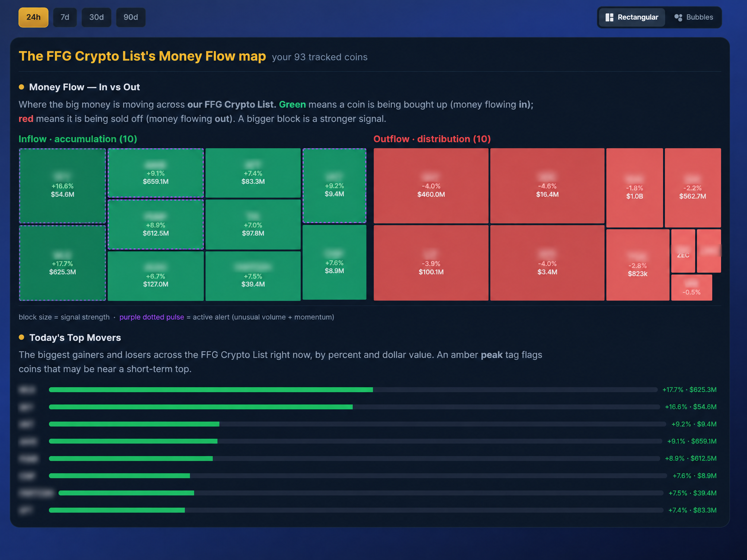Viewport: 747px width, 560px height.
Task: Select the +9.2% · $9.4M mover row
Action: pos(368,424)
